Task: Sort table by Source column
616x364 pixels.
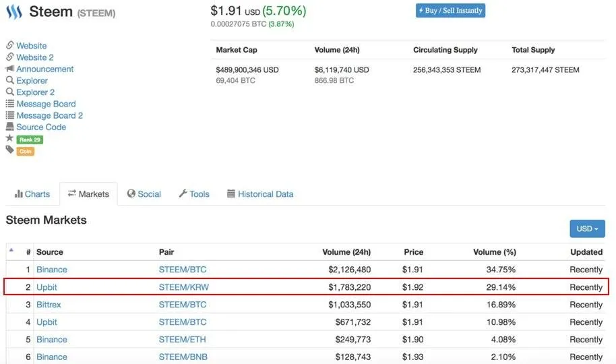Action: (x=49, y=252)
